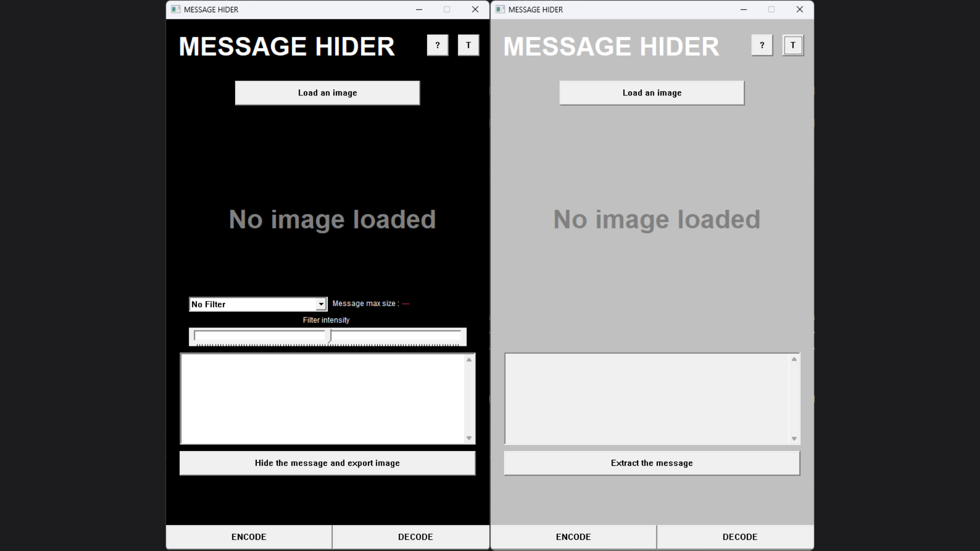Click the '?' help icon on right window
980x551 pixels.
click(761, 44)
